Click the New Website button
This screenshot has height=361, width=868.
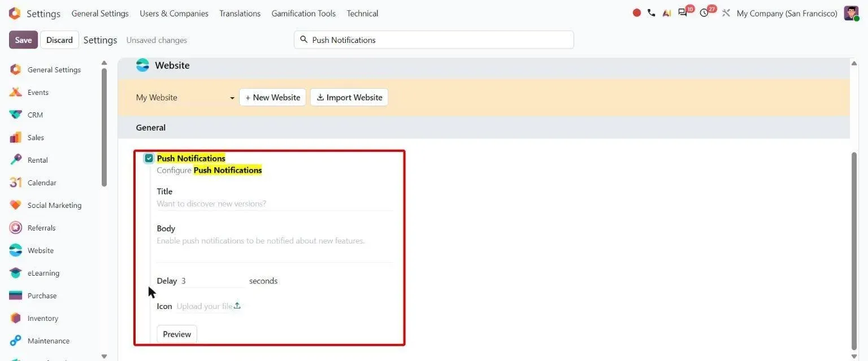[x=272, y=97]
